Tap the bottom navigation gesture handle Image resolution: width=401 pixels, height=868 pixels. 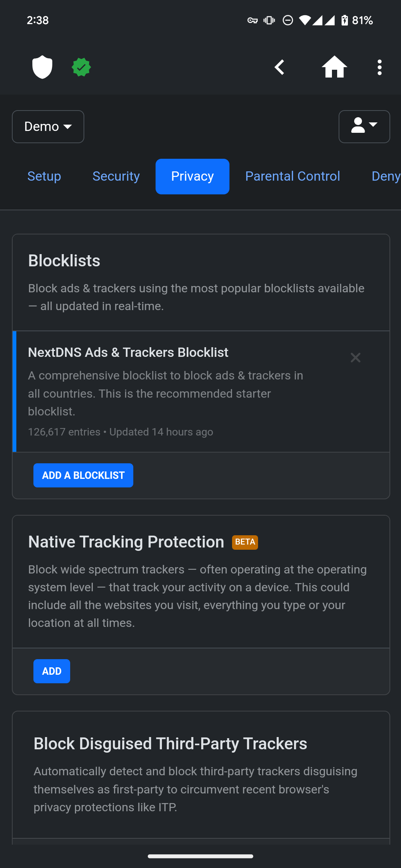click(x=200, y=856)
